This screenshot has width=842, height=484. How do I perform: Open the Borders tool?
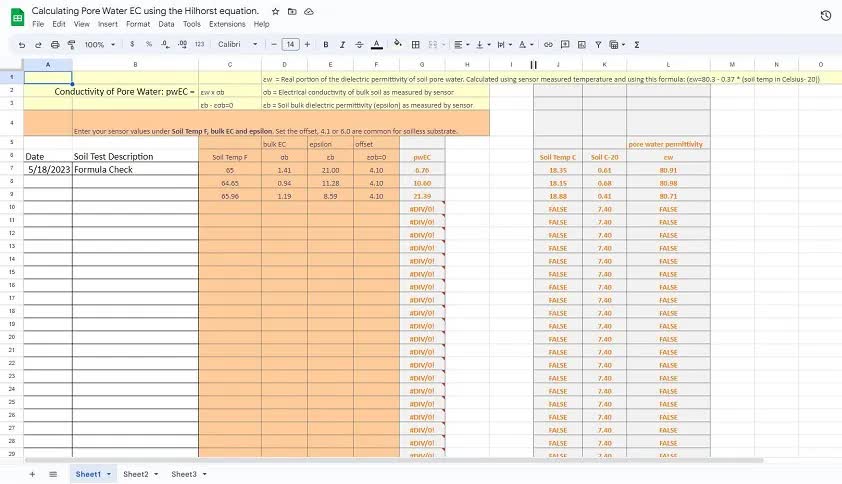click(416, 45)
